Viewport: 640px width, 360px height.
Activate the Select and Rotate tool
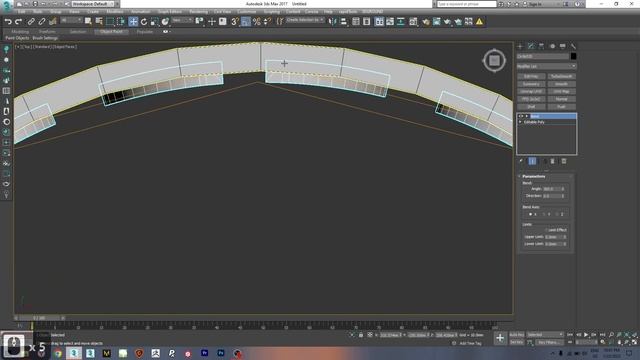pos(144,22)
